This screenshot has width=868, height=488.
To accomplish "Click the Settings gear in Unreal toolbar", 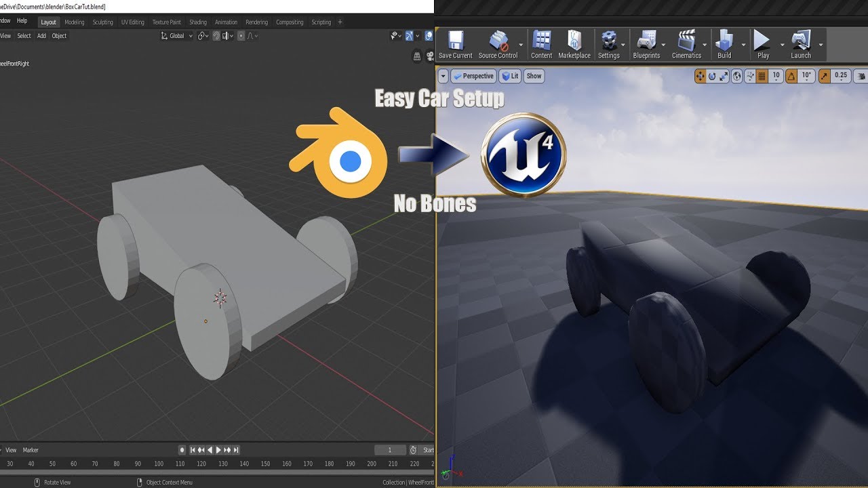I will point(608,45).
